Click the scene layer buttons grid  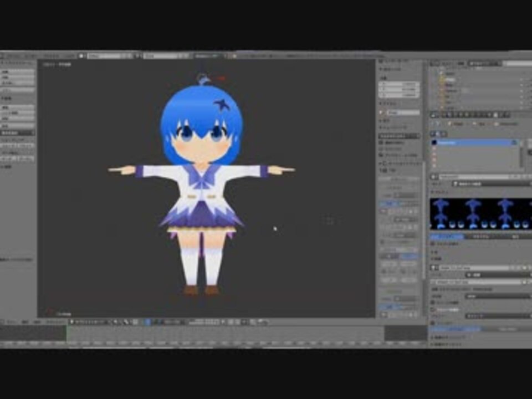click(205, 322)
